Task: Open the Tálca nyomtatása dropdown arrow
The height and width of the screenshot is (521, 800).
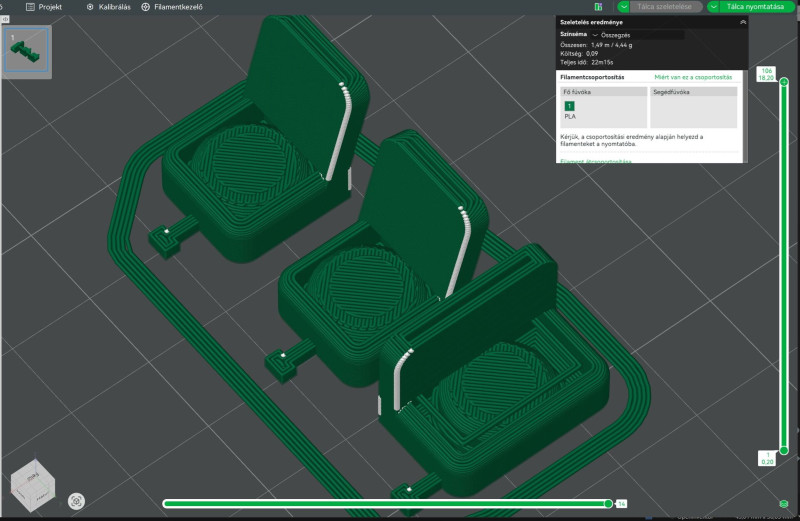Action: [714, 7]
